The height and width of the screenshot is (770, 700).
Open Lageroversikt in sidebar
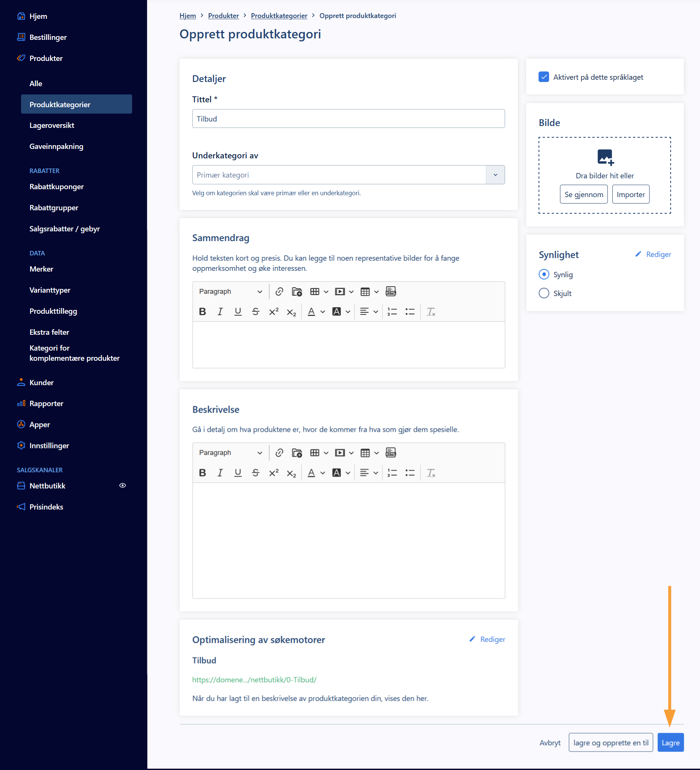(x=52, y=125)
